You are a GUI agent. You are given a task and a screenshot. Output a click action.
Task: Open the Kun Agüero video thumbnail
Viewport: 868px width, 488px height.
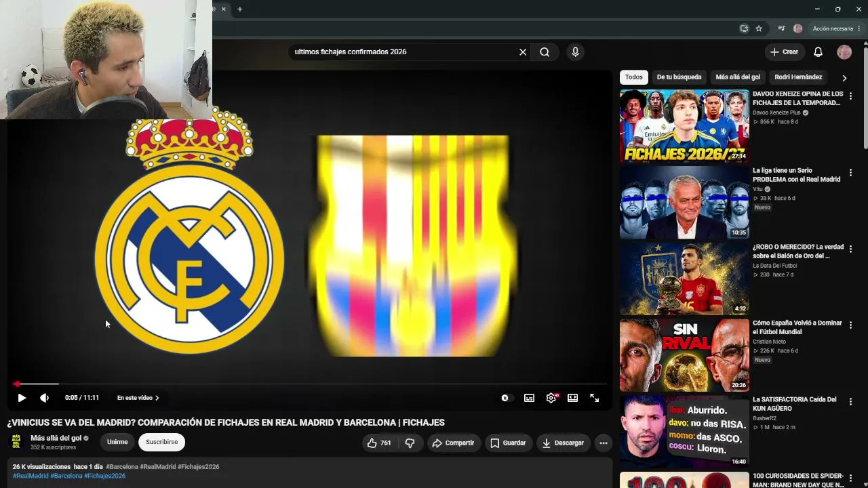coord(684,432)
